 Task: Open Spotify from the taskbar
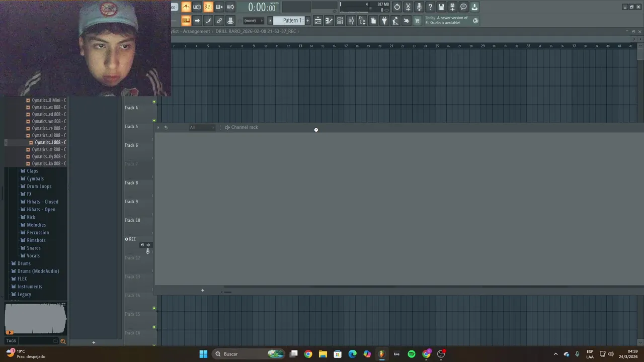coord(412,354)
